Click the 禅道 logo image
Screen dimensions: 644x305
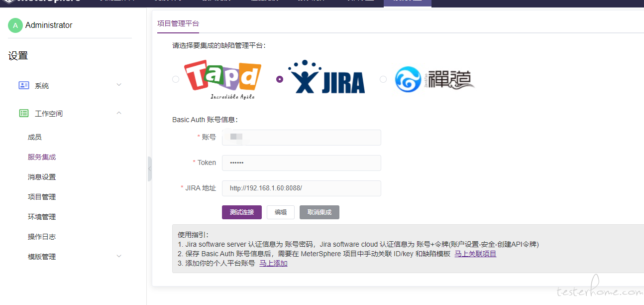point(434,80)
